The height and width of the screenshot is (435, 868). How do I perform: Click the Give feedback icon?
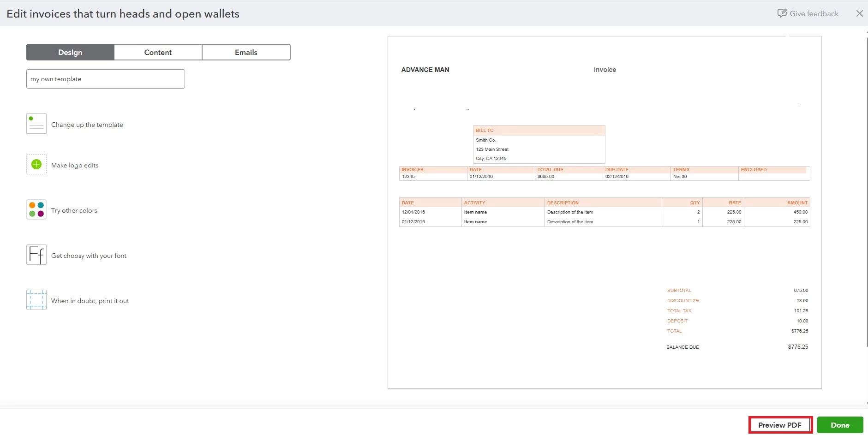click(x=782, y=13)
